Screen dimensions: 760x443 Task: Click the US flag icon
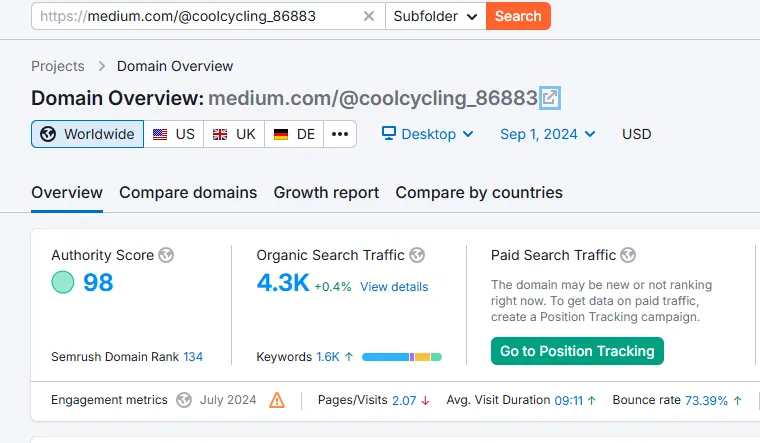click(x=160, y=134)
